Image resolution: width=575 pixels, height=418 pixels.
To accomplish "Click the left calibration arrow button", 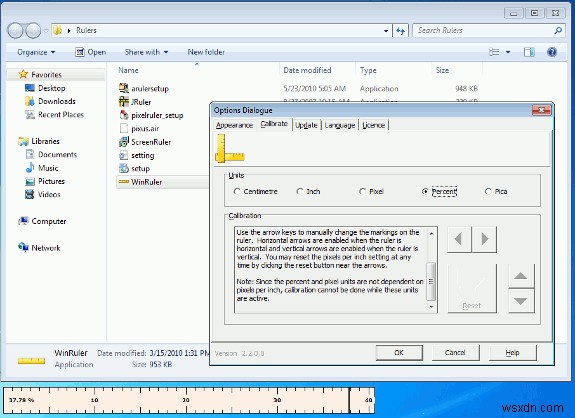I will (459, 239).
